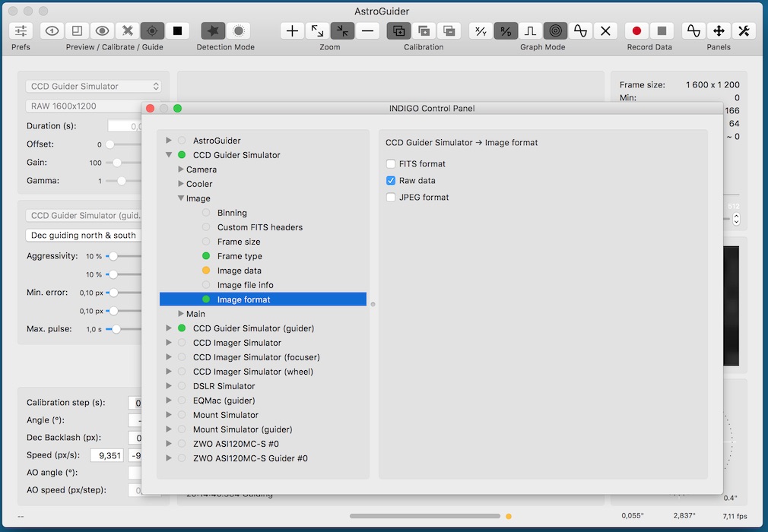Image resolution: width=768 pixels, height=532 pixels.
Task: Click the zoom out minus icon
Action: (367, 31)
